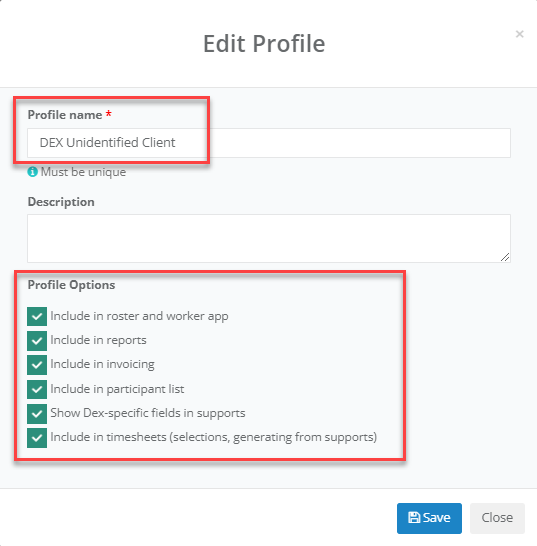
Task: Disable Show Dex-specific fields in supports
Action: click(37, 414)
